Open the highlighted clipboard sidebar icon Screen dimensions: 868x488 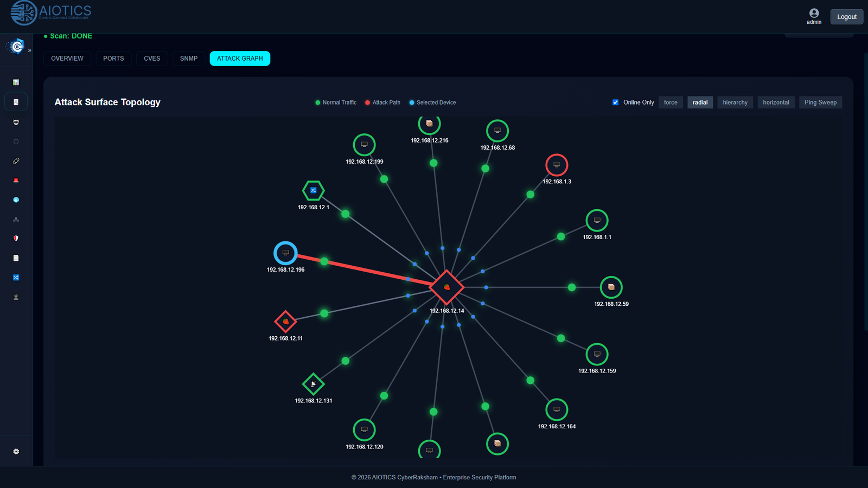16,102
